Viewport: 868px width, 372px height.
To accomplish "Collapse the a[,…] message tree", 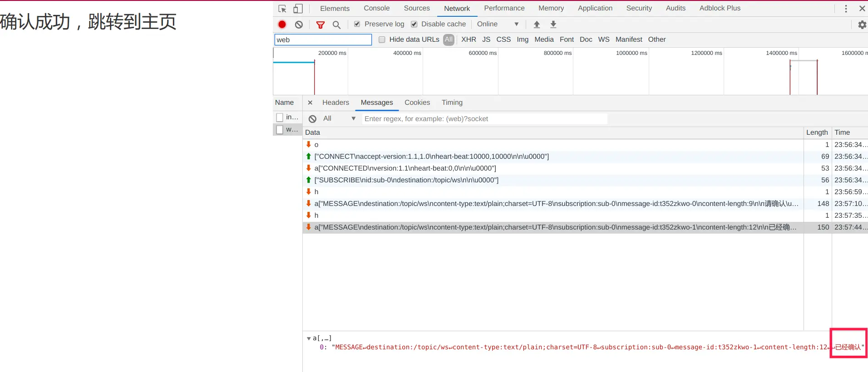I will 309,338.
